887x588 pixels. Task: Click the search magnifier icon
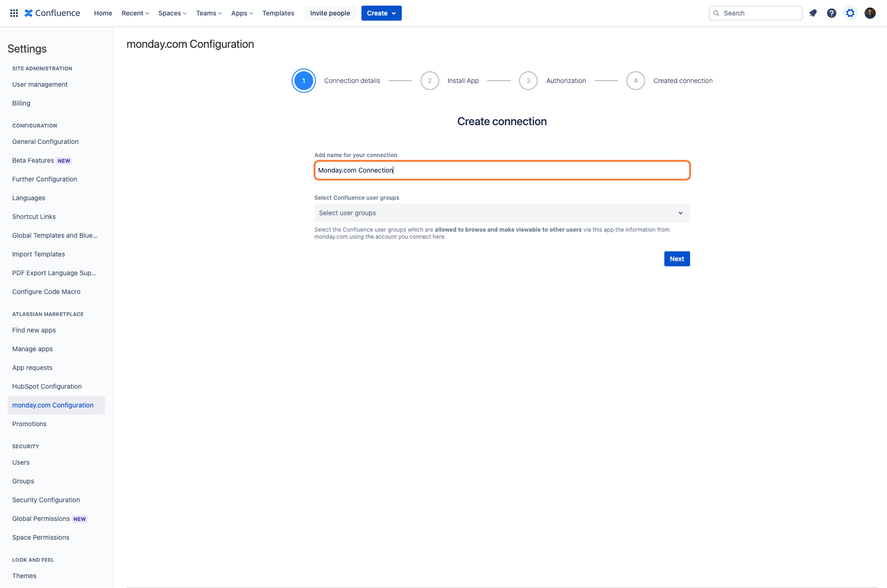pos(716,13)
